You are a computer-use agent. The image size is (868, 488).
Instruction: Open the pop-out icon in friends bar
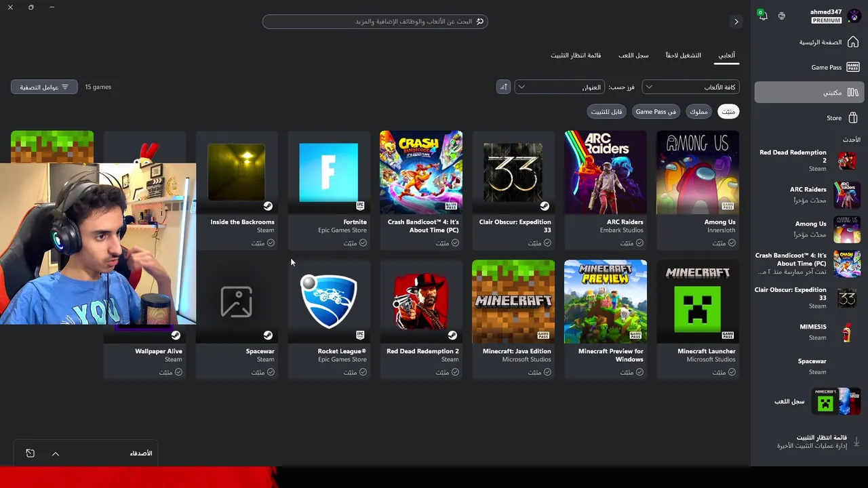coord(31,453)
